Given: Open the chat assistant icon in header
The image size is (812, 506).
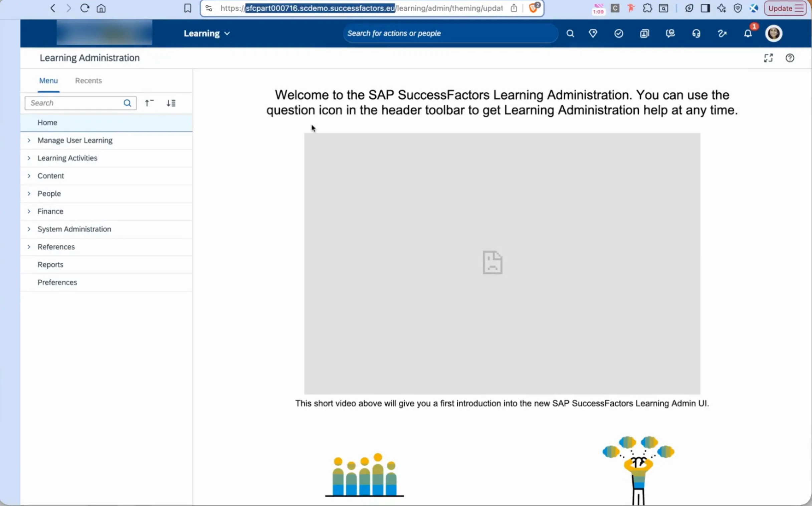Looking at the screenshot, I should (670, 33).
